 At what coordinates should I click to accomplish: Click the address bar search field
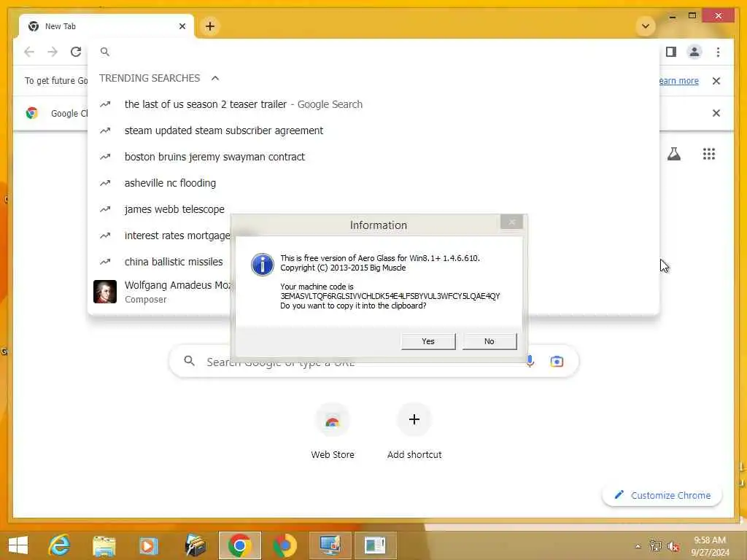[373, 52]
